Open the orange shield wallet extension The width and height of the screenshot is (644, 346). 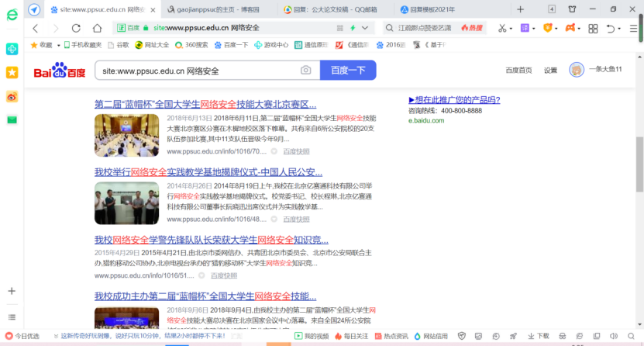[x=547, y=28]
